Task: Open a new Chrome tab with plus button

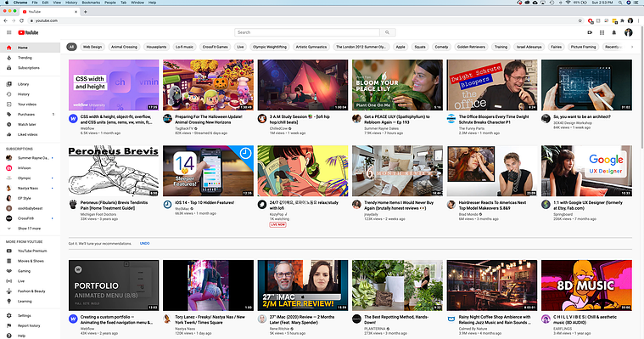Action: coord(86,12)
